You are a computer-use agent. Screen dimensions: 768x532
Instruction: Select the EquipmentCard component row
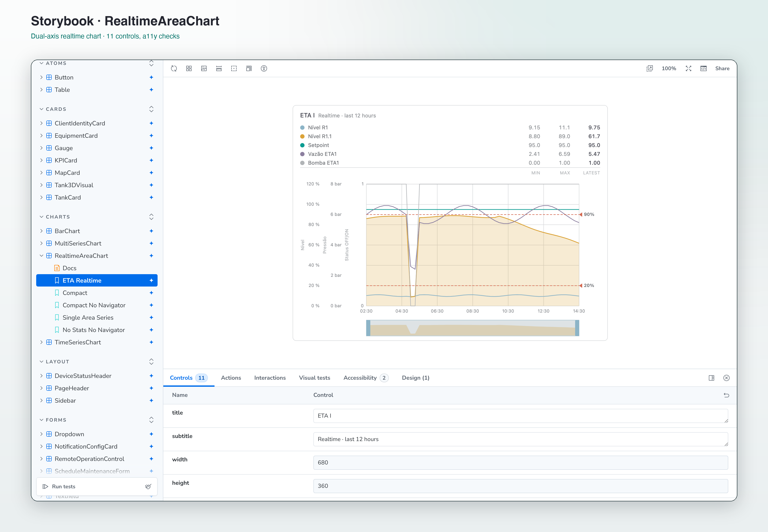coord(97,136)
